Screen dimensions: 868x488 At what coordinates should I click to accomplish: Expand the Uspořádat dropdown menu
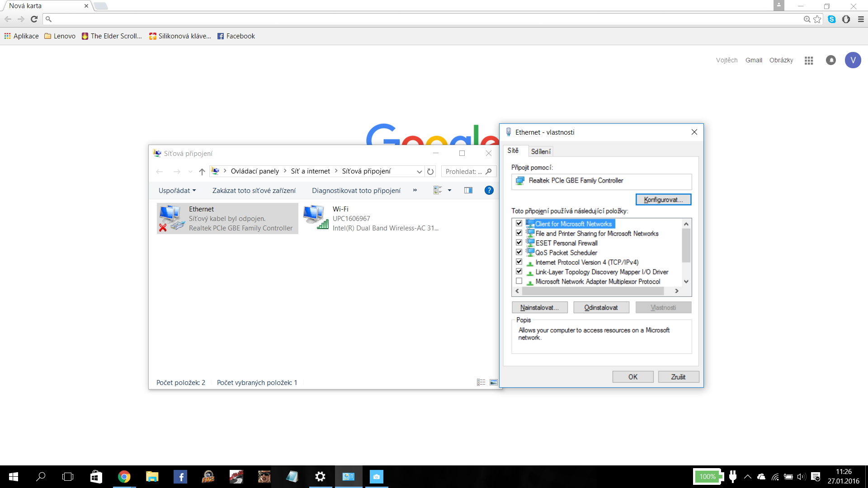[177, 191]
